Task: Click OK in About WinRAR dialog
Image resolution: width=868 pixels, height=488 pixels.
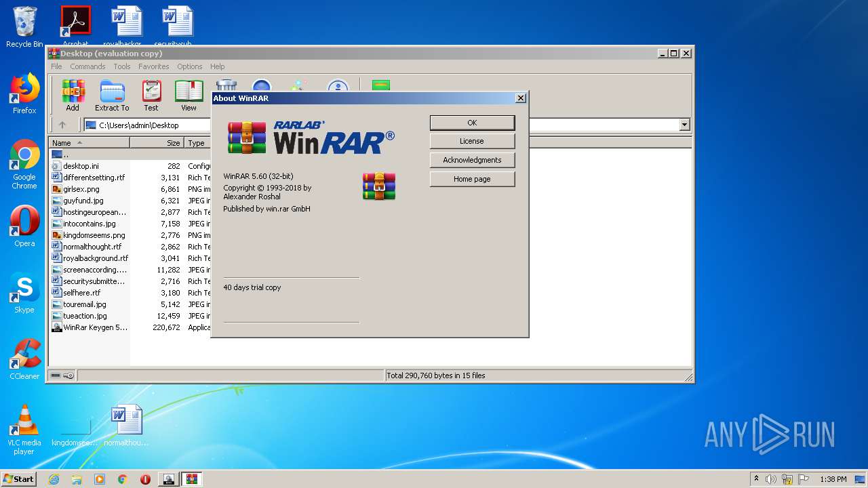Action: (472, 123)
